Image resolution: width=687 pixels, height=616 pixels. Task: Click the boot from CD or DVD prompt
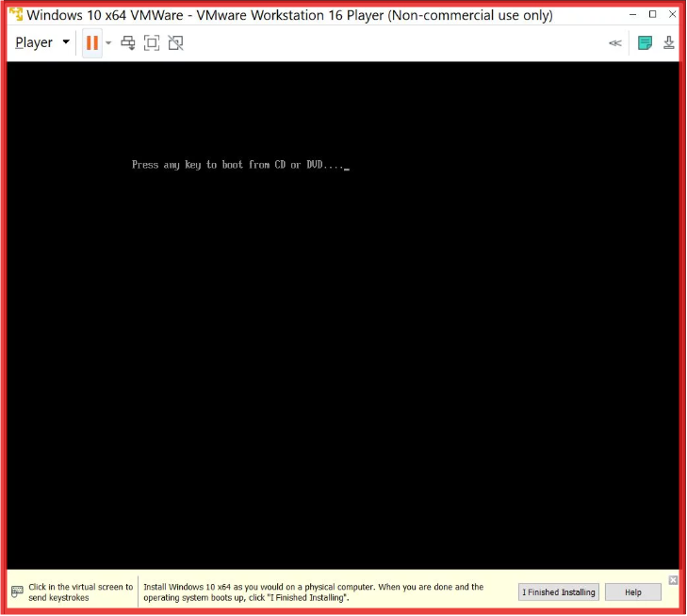[239, 165]
